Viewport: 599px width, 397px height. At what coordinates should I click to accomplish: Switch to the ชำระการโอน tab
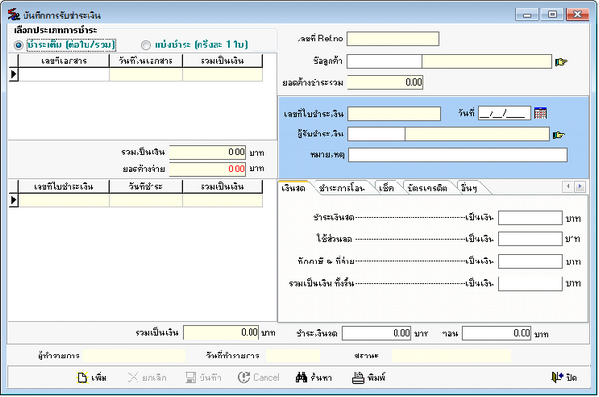click(x=342, y=188)
